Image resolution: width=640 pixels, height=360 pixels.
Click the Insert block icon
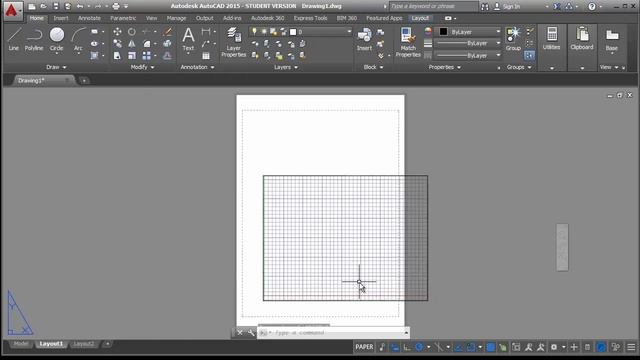tap(364, 39)
